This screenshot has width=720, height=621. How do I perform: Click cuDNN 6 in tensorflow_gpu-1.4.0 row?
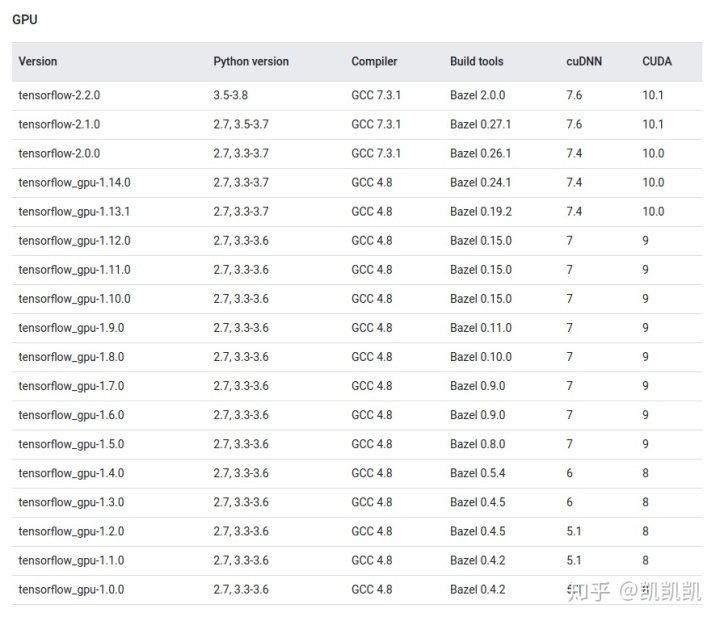[569, 473]
